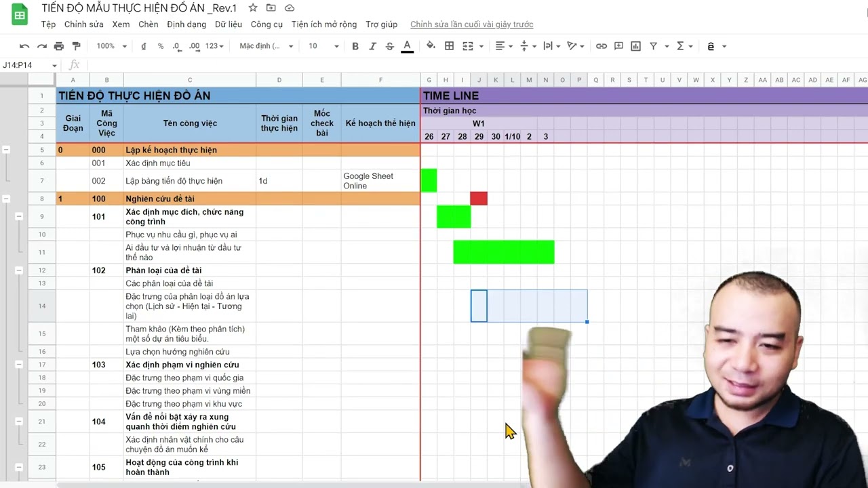868x488 pixels.
Task: Open the Công cụ menu
Action: coord(267,24)
